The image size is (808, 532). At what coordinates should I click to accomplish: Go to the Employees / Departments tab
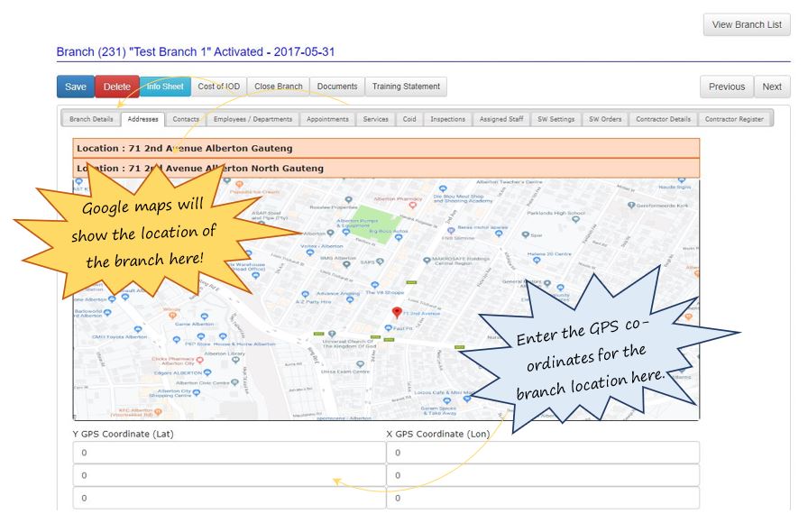253,119
